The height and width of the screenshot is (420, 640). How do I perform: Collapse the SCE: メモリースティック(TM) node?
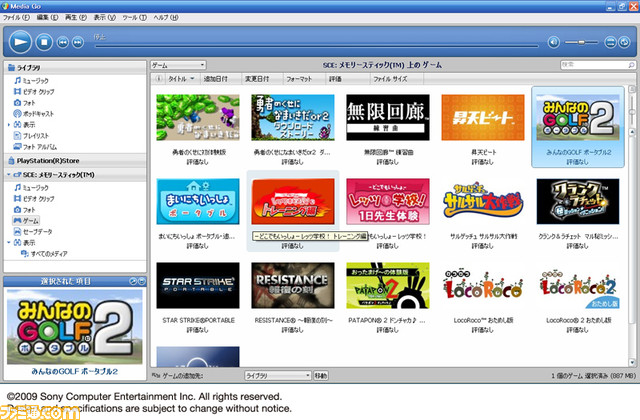tap(9, 175)
